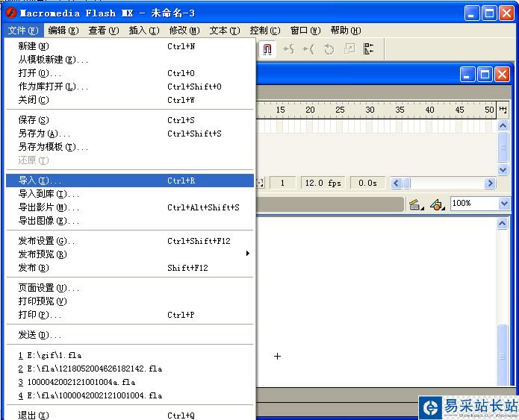Click the 12.0 fps frame rate field
This screenshot has height=420, width=519.
323,183
